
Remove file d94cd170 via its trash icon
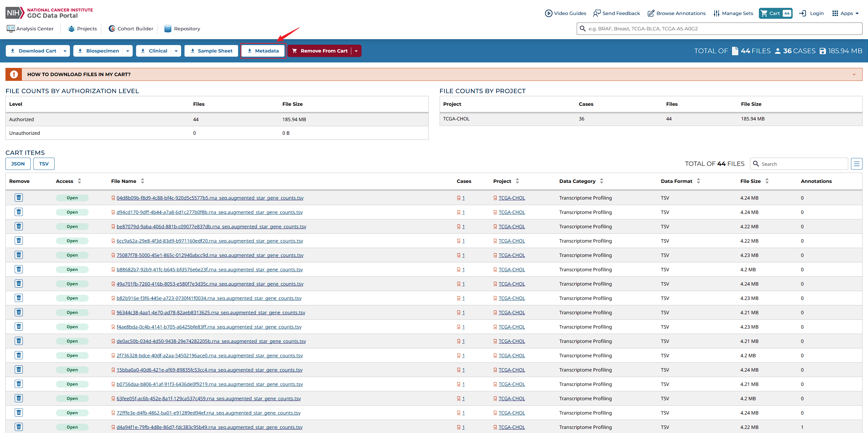coord(19,212)
